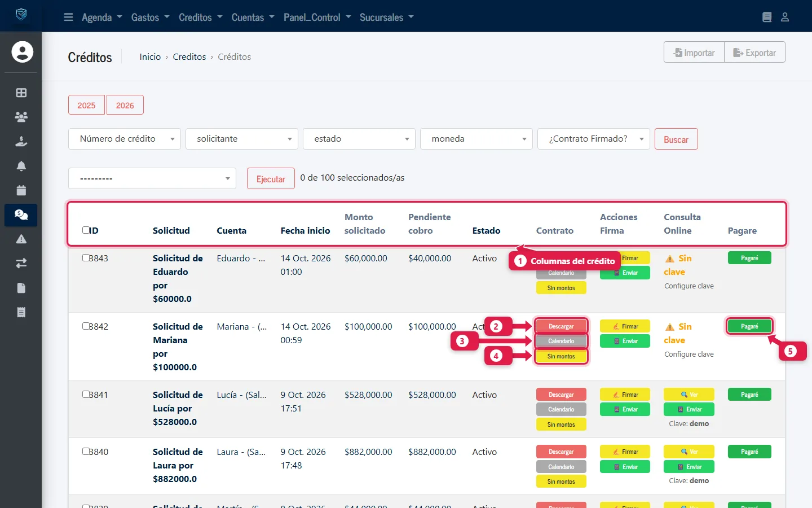Open the document file sidebar icon
The image size is (812, 508).
21,288
